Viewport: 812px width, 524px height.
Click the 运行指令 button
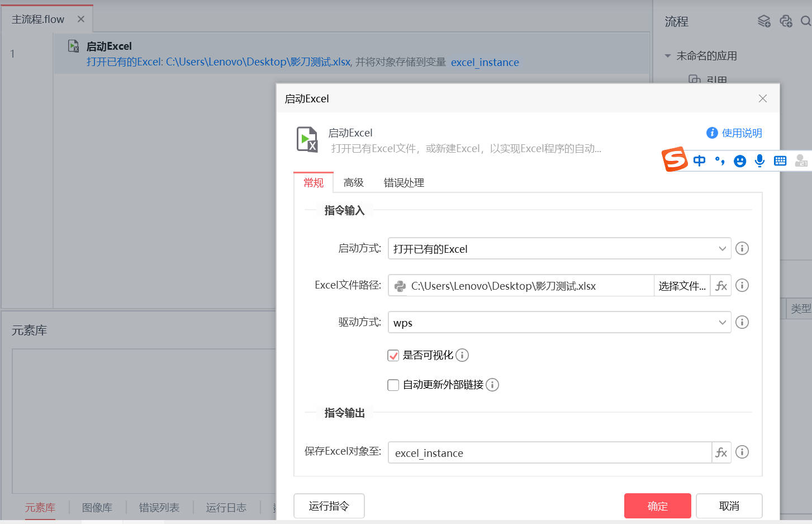(x=329, y=506)
